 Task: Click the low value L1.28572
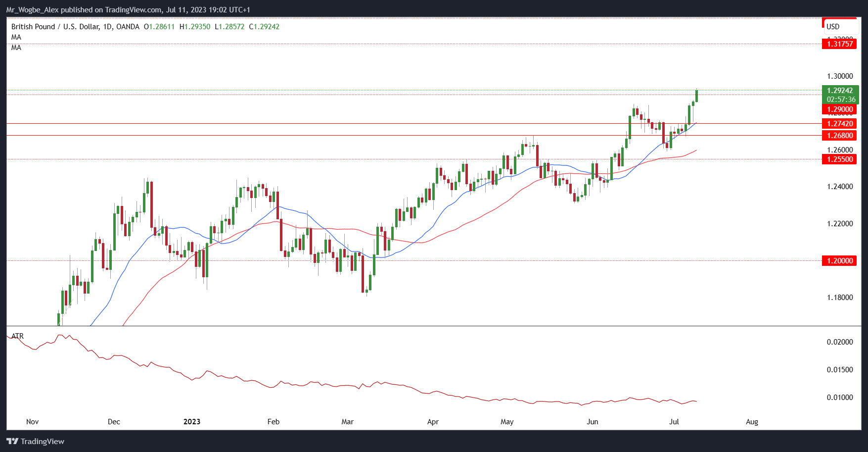coord(229,27)
